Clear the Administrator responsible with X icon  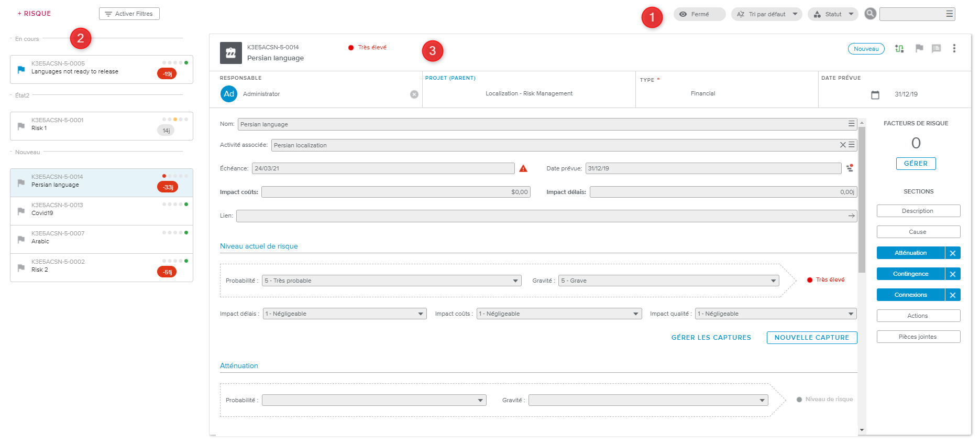[414, 94]
